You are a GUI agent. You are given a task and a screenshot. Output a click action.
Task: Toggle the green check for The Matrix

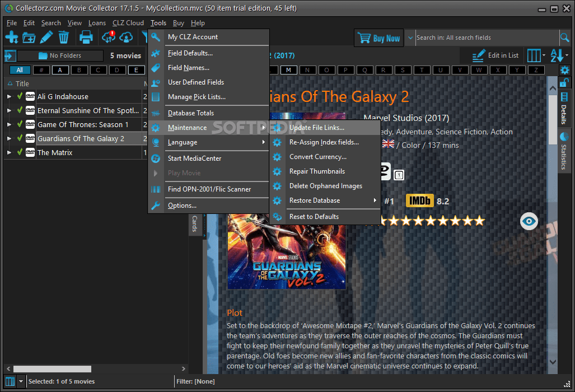(20, 152)
